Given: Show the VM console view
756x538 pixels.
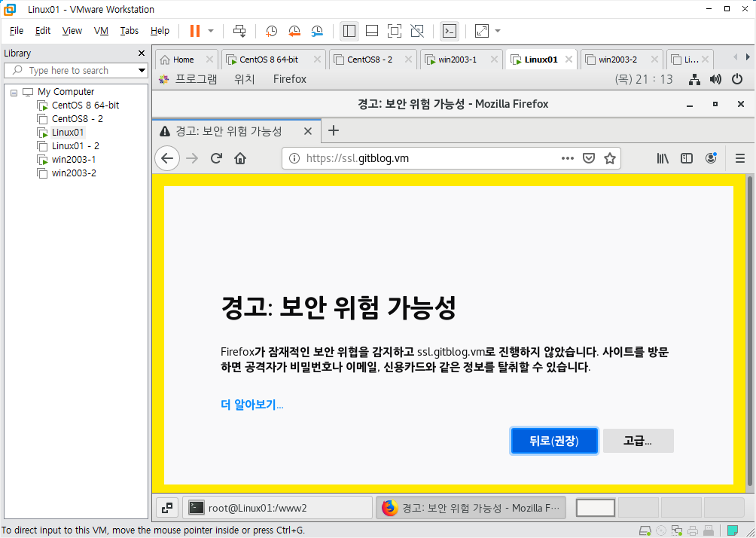Looking at the screenshot, I should [x=450, y=31].
